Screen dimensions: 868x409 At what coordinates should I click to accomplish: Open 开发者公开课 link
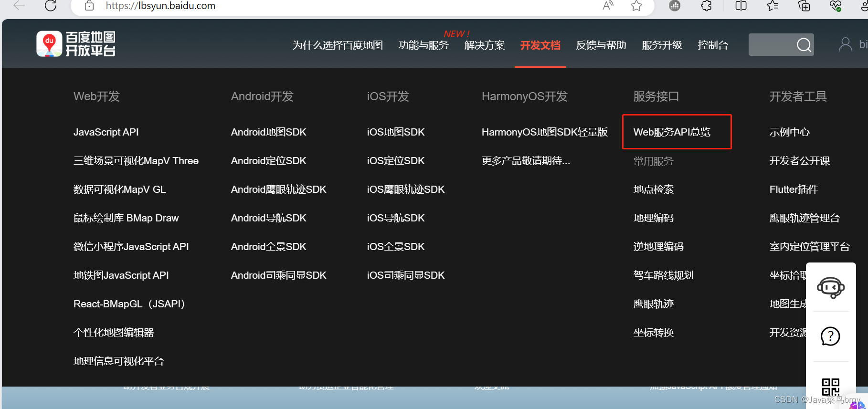tap(800, 161)
